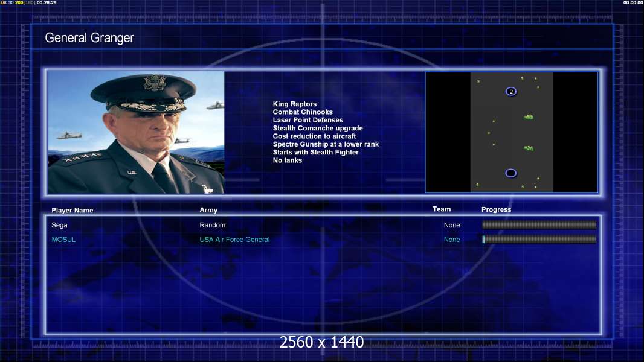Viewport: 644px width, 362px height.
Task: Click Sega's loading progress bar
Action: tap(539, 224)
